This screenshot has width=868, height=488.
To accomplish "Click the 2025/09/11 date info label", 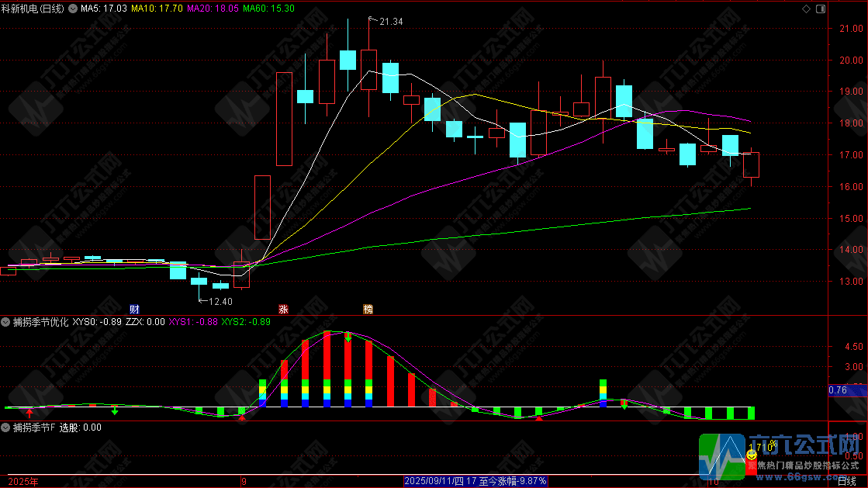I will point(475,481).
